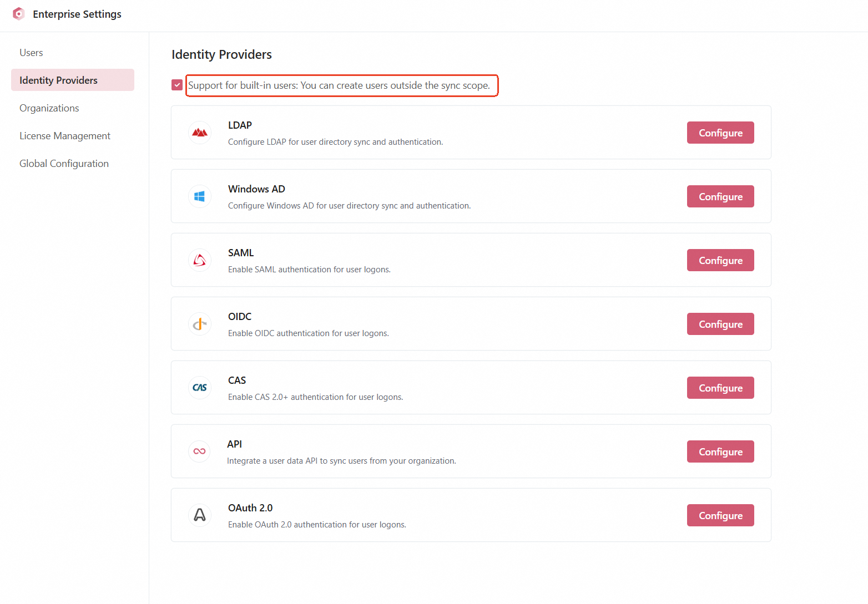Viewport: 868px width, 604px height.
Task: Select Identity Providers in the sidebar
Action: [58, 80]
